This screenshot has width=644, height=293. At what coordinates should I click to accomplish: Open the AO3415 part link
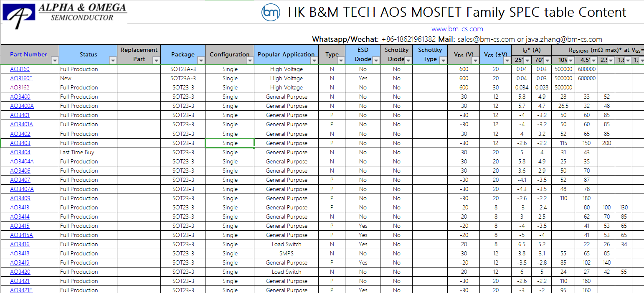tap(20, 226)
